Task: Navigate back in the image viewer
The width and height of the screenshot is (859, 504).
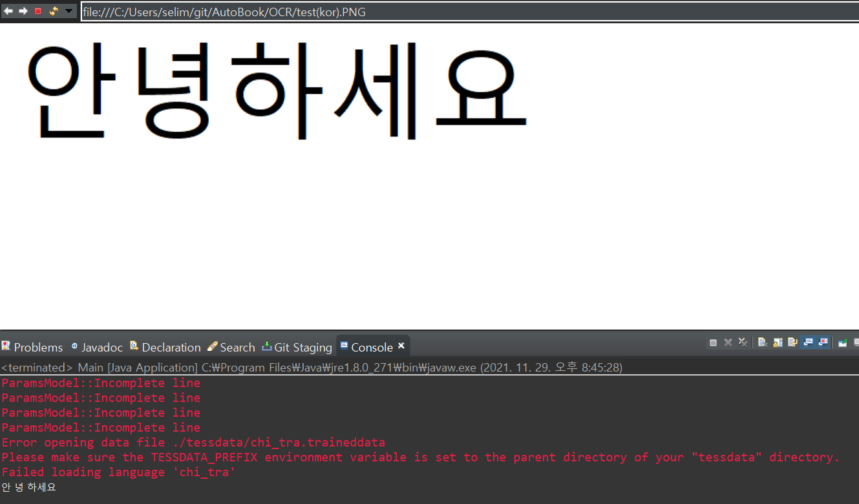Action: (x=8, y=10)
